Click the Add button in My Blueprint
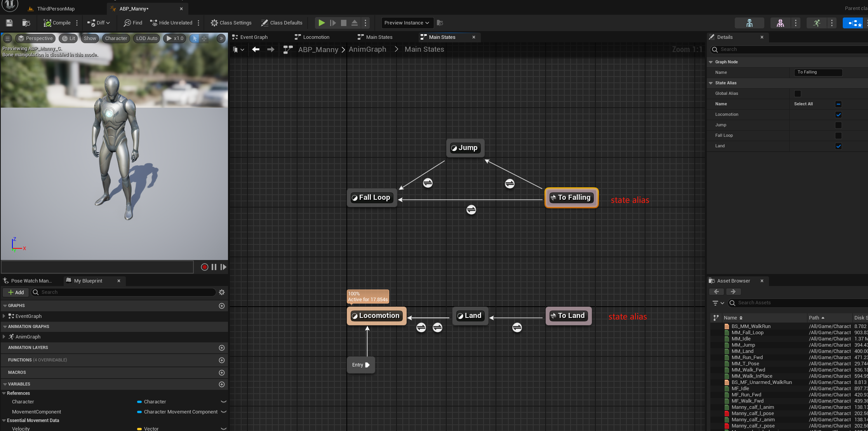Viewport: 868px width, 431px height. click(16, 292)
